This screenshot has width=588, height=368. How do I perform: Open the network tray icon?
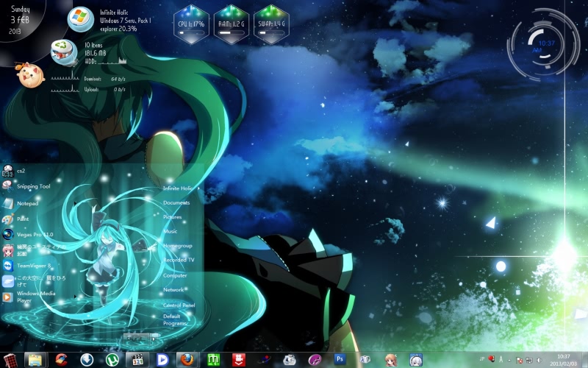(529, 360)
